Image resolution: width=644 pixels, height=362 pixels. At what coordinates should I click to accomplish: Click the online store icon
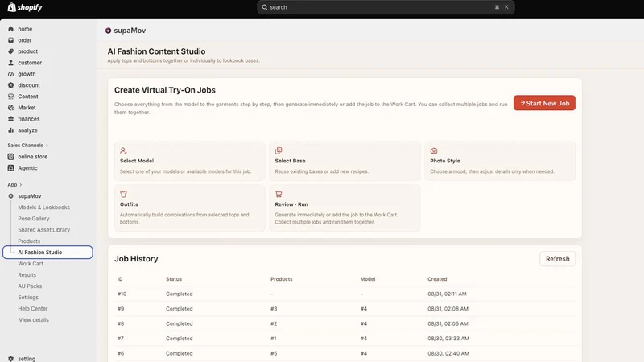[x=10, y=157]
